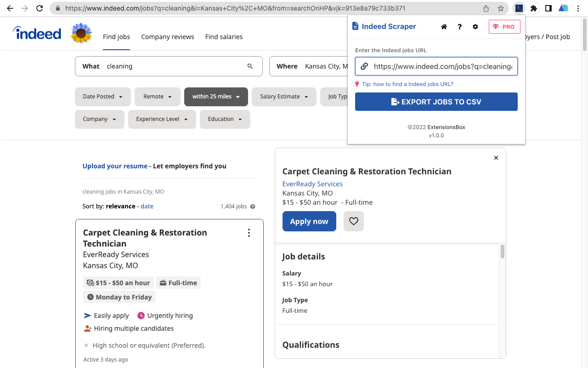588x368 pixels.
Task: Go to Company reviews tab
Action: coord(167,37)
